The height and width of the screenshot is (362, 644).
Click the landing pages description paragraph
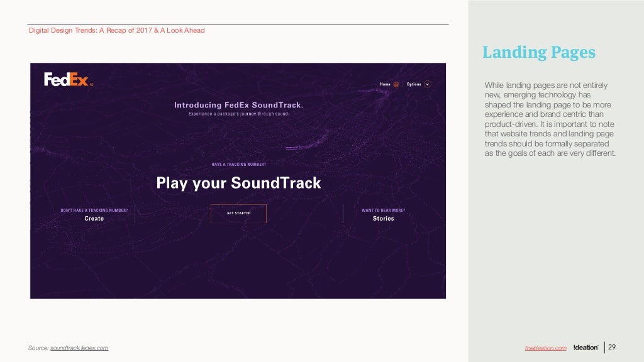[x=550, y=119]
